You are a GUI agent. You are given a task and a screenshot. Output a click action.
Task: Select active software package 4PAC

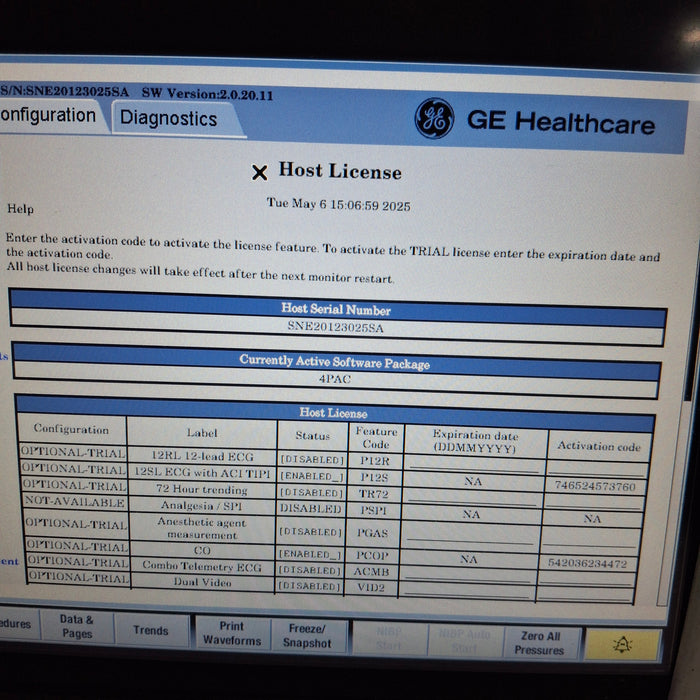pyautogui.click(x=335, y=379)
